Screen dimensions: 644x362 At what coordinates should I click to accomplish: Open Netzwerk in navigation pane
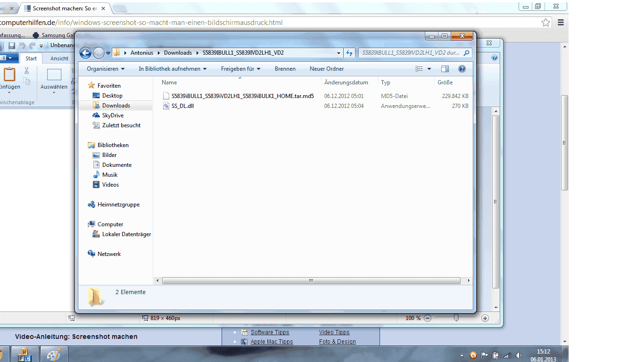(109, 254)
